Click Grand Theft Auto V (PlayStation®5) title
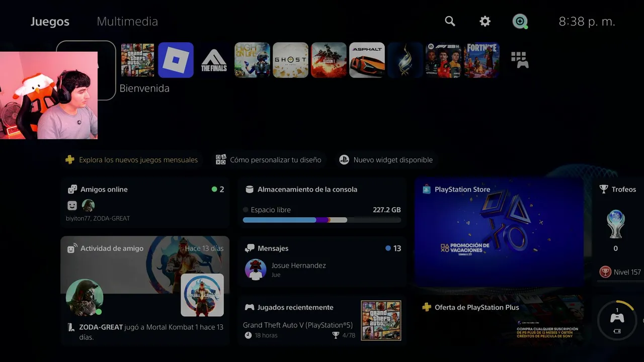The image size is (644, 362). (298, 325)
